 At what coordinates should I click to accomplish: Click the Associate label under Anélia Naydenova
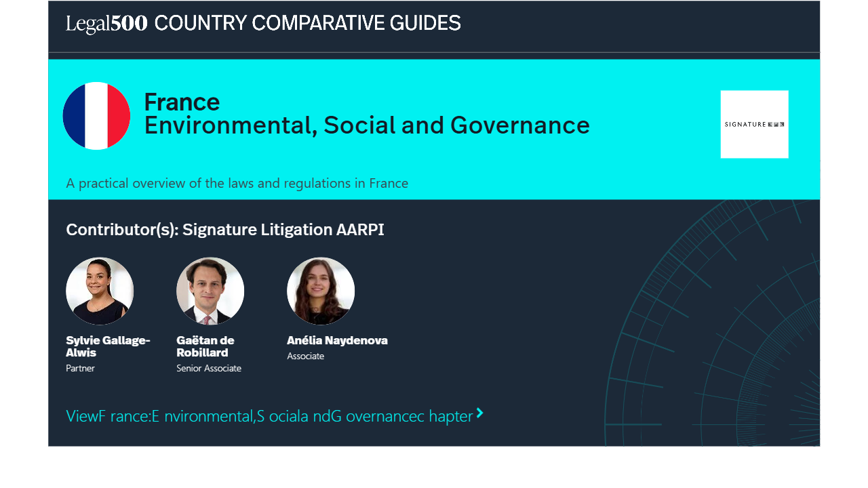[305, 357]
